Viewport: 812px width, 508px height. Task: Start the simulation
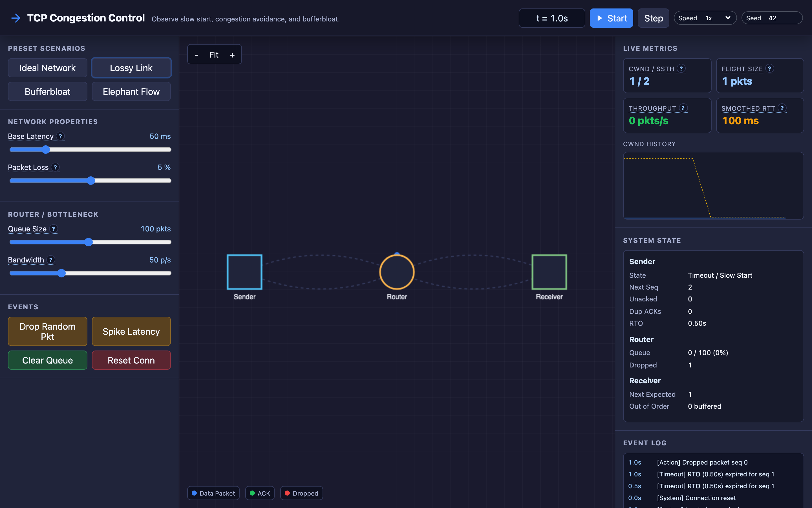click(611, 18)
